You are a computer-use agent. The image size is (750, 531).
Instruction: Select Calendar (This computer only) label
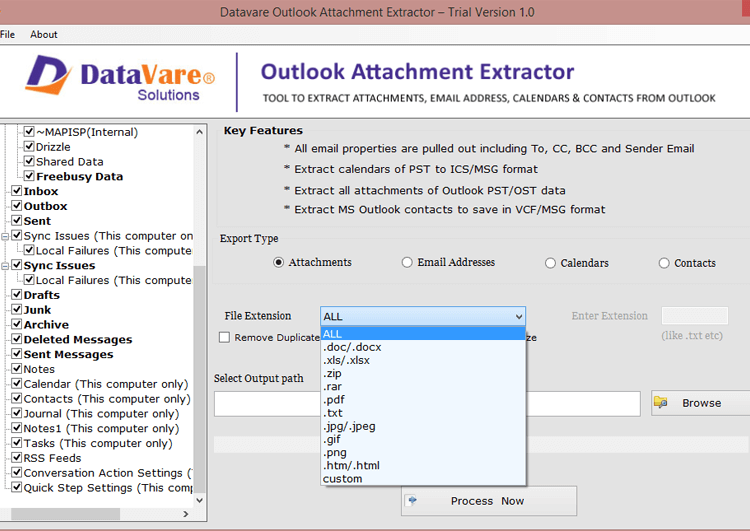coord(106,384)
